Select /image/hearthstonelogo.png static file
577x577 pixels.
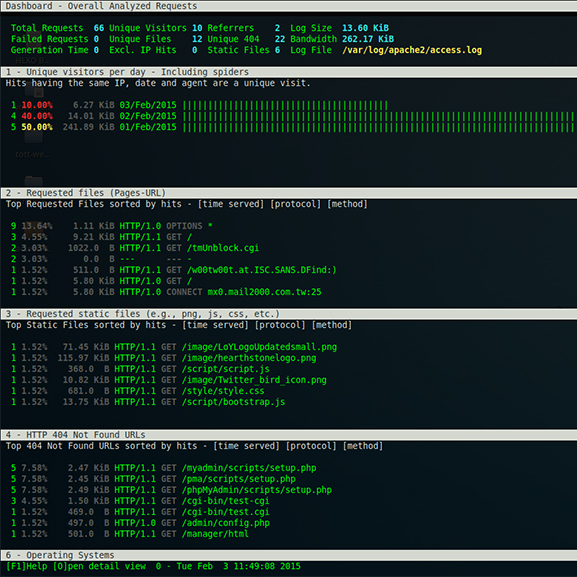pyautogui.click(x=249, y=358)
